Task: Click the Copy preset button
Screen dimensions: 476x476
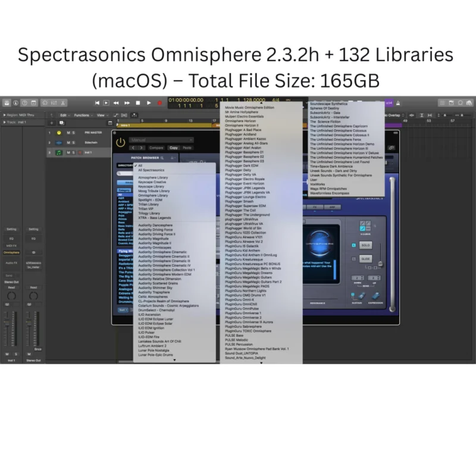Action: click(x=174, y=148)
